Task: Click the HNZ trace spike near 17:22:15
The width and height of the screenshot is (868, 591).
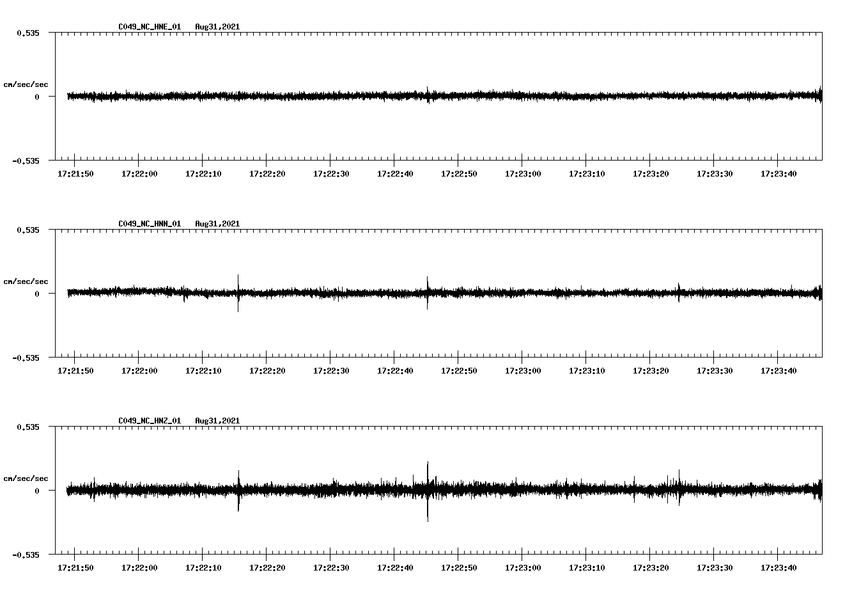Action: (x=238, y=491)
